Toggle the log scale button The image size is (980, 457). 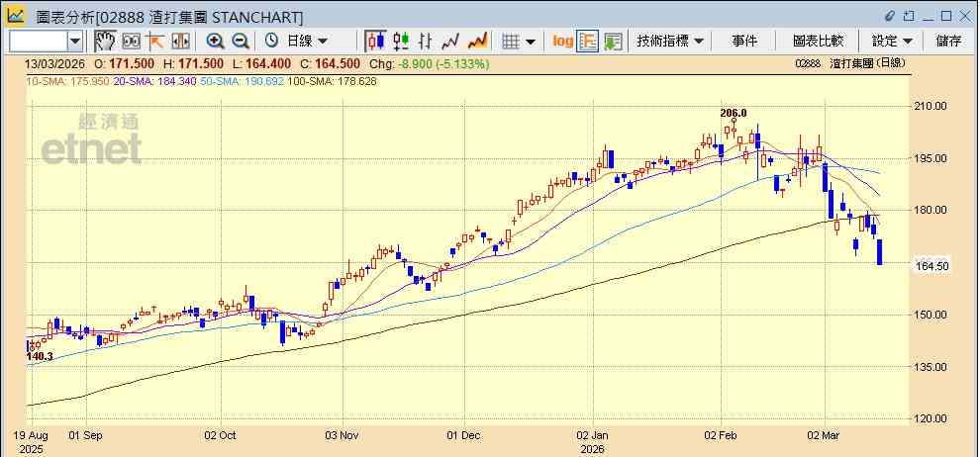click(x=562, y=42)
